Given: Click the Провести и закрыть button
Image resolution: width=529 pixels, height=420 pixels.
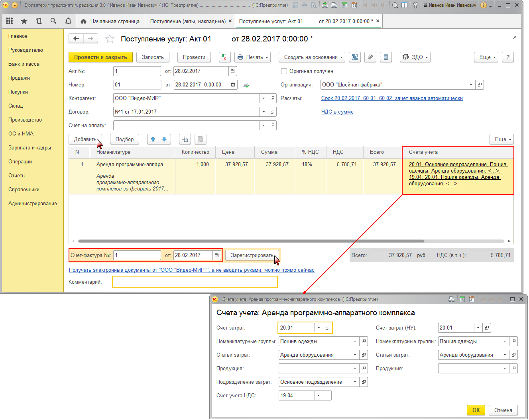Looking at the screenshot, I should pos(100,57).
